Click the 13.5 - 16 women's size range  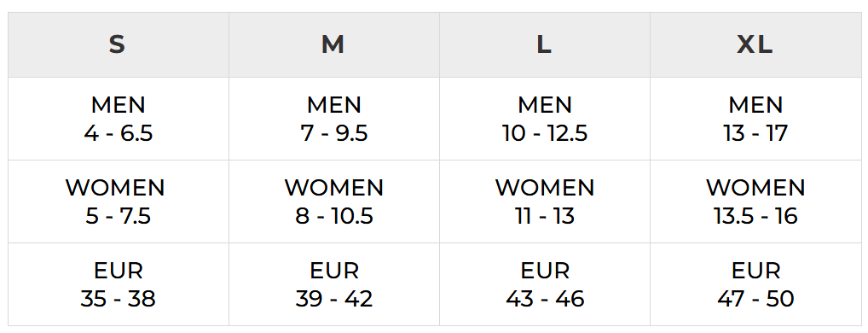[755, 216]
